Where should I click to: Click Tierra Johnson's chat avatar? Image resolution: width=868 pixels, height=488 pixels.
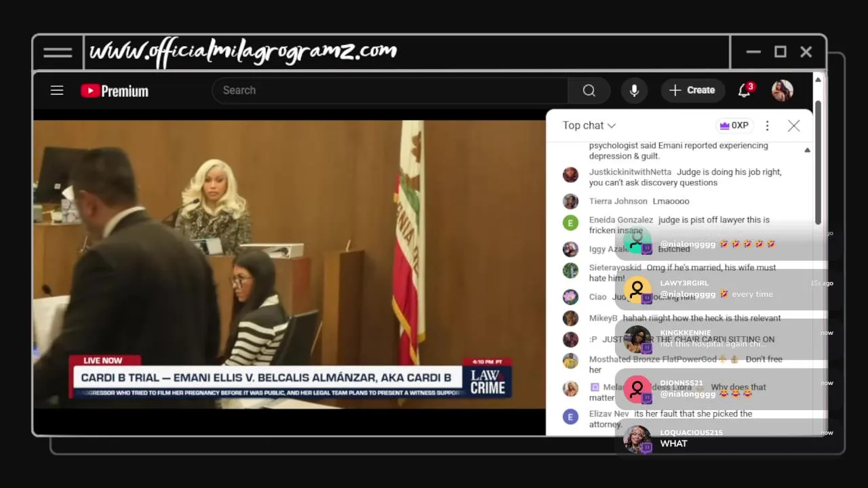pyautogui.click(x=570, y=201)
